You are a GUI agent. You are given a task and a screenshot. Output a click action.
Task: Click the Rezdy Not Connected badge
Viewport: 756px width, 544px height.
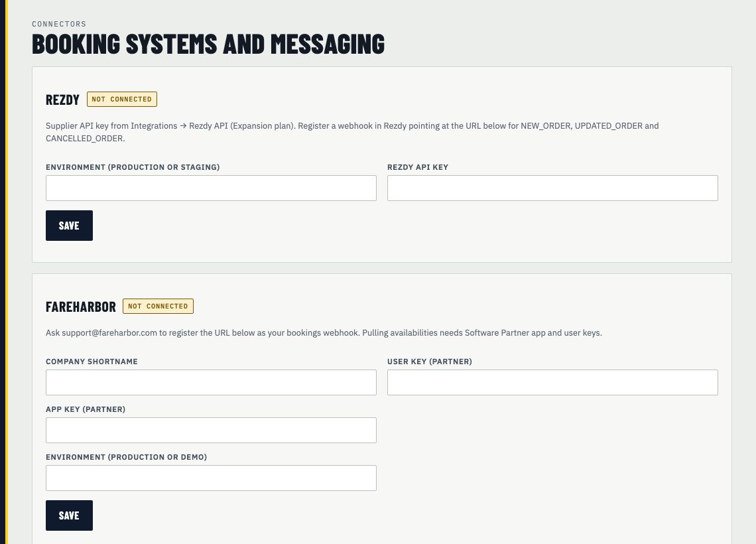121,99
